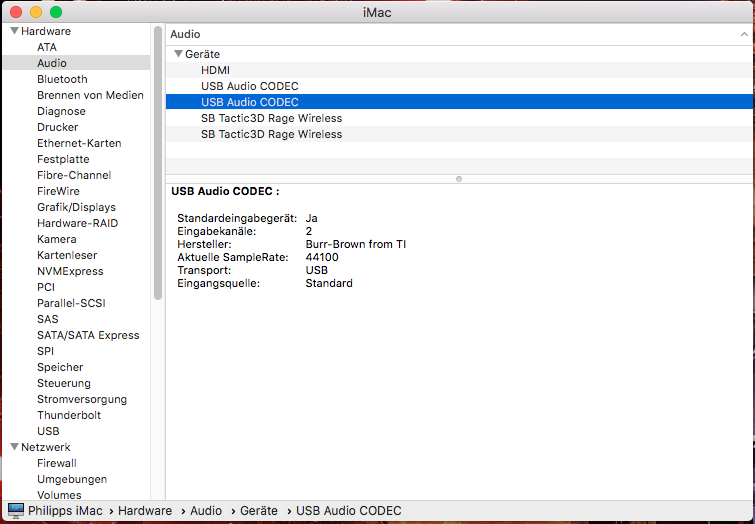Select Festplatte in the sidebar
The height and width of the screenshot is (524, 755).
[63, 159]
